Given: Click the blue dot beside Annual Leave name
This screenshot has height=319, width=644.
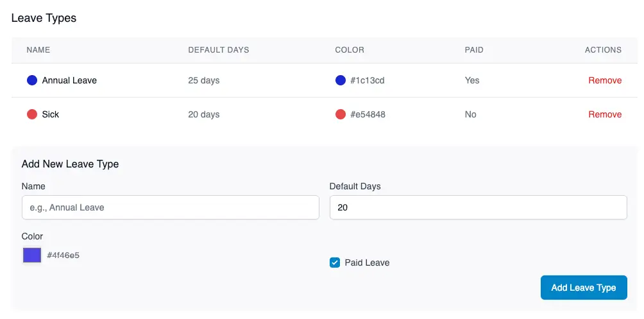Looking at the screenshot, I should tap(32, 80).
